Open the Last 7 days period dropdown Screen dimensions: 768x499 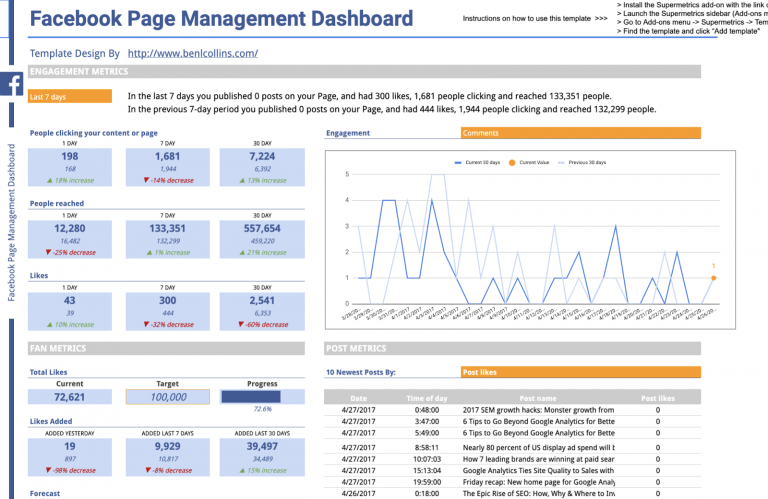(70, 97)
